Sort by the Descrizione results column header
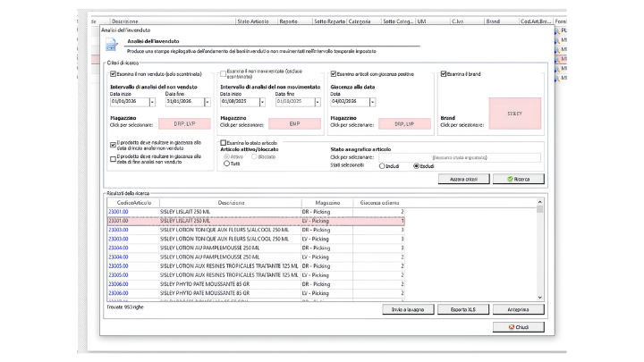 point(231,203)
